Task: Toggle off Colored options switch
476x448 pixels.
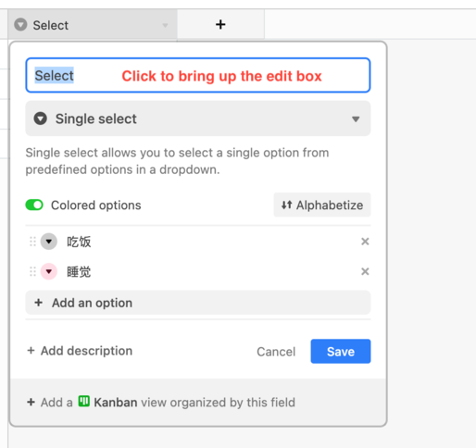Action: [34, 205]
